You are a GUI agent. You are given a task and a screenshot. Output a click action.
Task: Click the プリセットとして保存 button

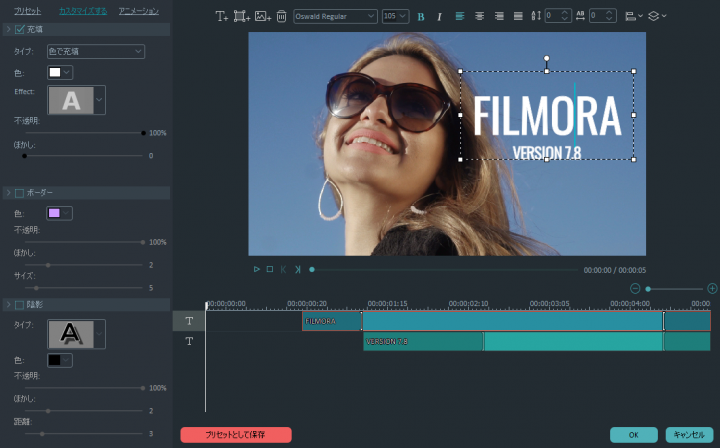236,435
